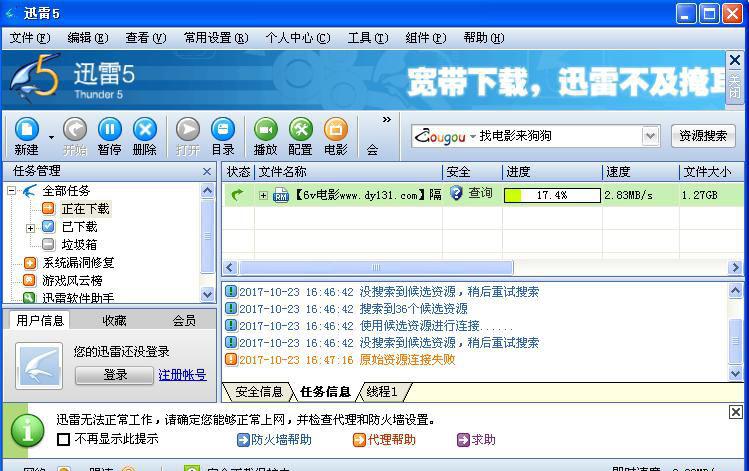Open the 工具(T) menu
The image size is (749, 471).
368,38
